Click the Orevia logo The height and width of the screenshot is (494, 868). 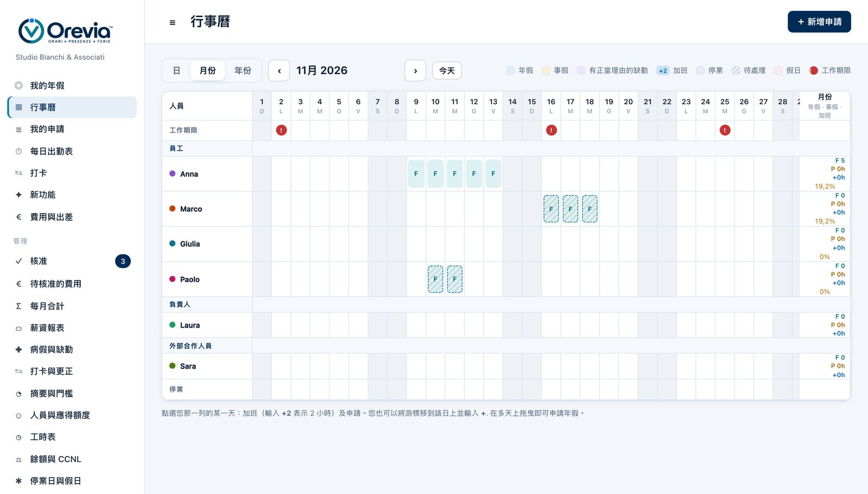tap(65, 31)
